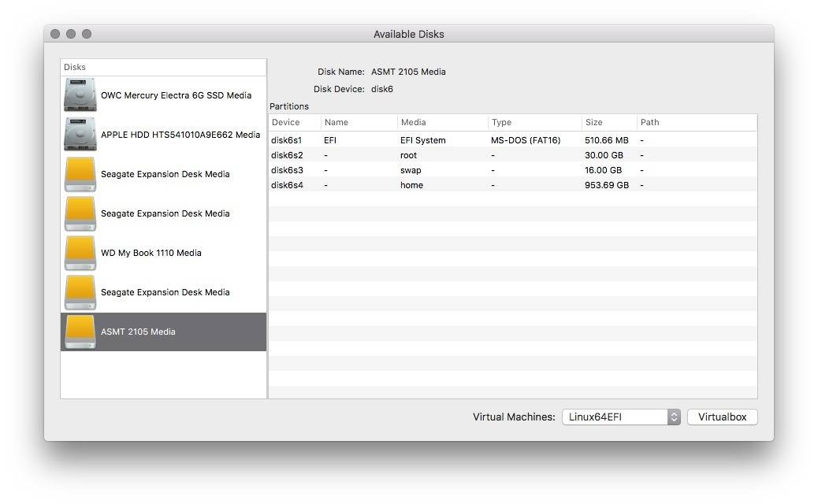Open the Virtual Machines Linux64EFI dropdown
The height and width of the screenshot is (504, 818).
[621, 417]
